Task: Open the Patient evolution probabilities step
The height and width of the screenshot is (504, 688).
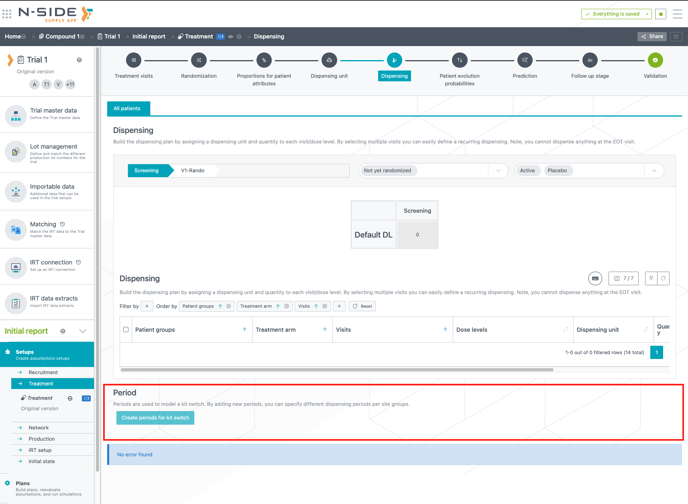Action: (459, 60)
